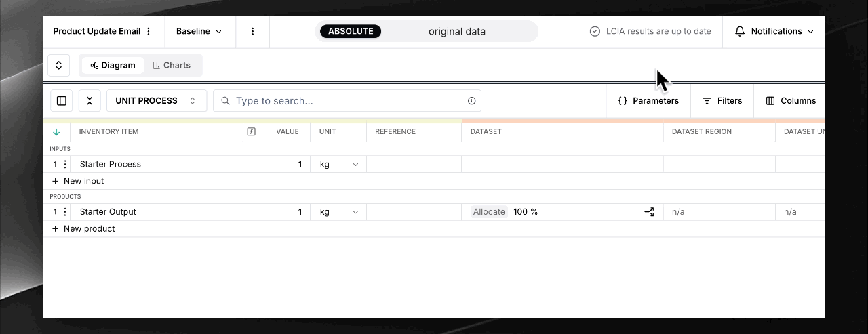This screenshot has width=868, height=334.
Task: Expand or collapse the top panel
Action: [59, 65]
